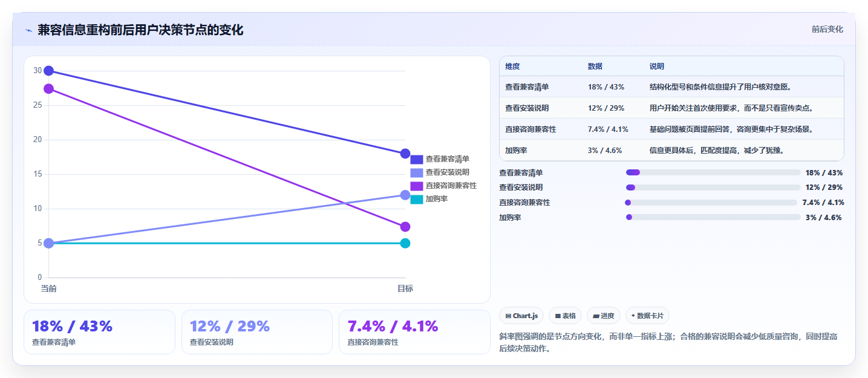This screenshot has width=868, height=378.
Task: Click the 加购率 progress bar
Action: point(713,217)
